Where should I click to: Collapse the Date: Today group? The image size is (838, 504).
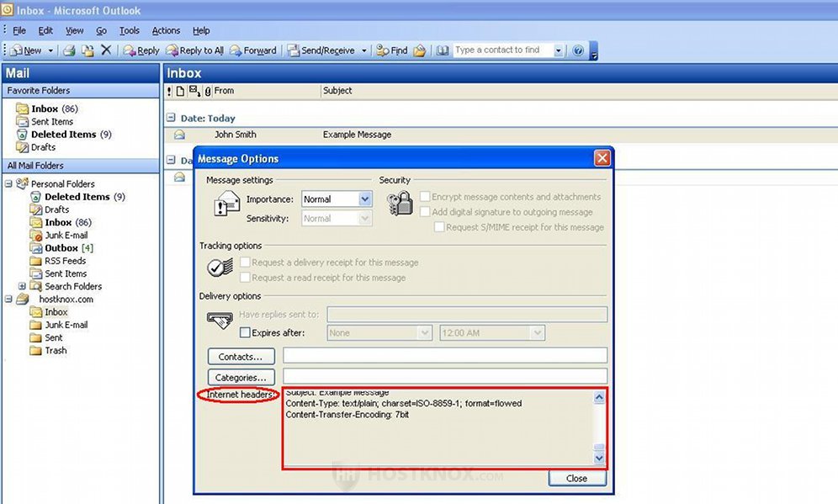coord(171,118)
